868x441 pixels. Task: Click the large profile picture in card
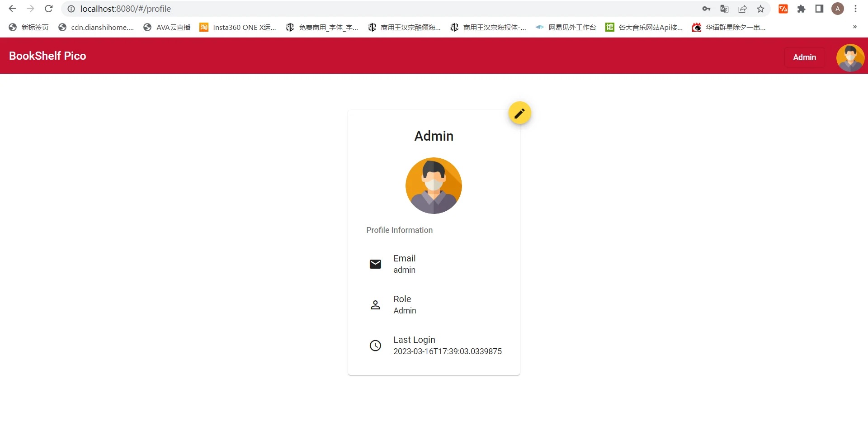pyautogui.click(x=434, y=185)
